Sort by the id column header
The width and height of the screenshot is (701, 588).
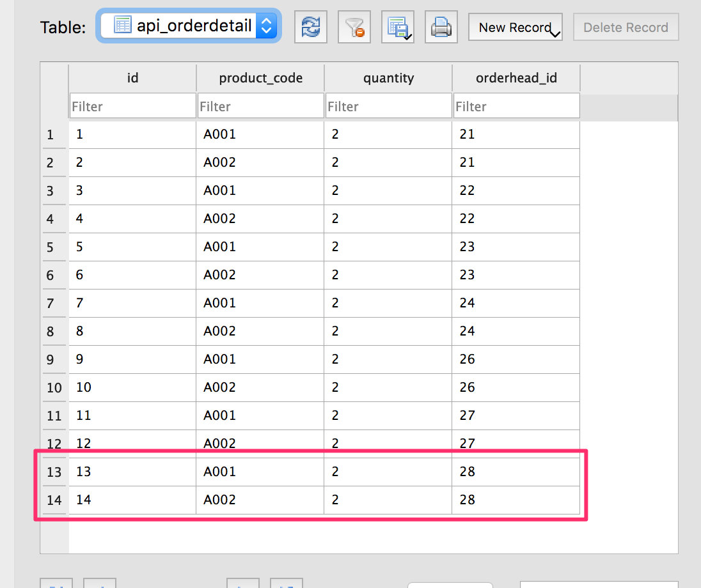[132, 78]
